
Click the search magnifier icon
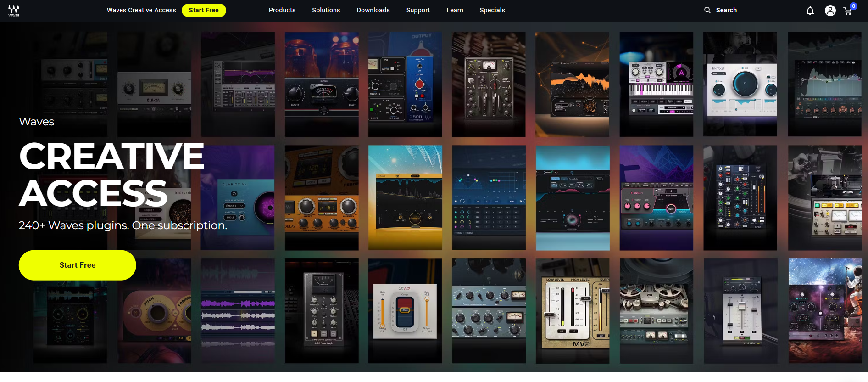(707, 10)
